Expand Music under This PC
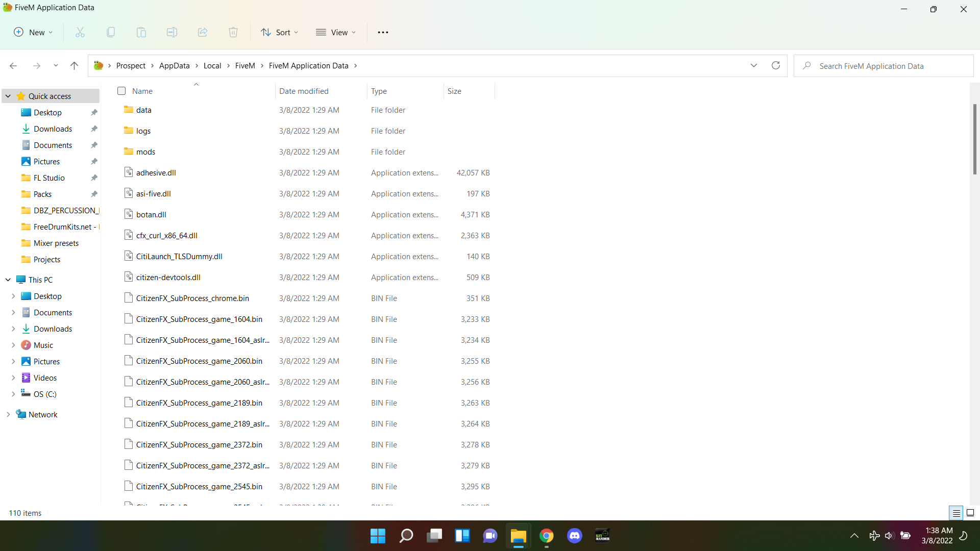The image size is (980, 551). click(x=13, y=345)
